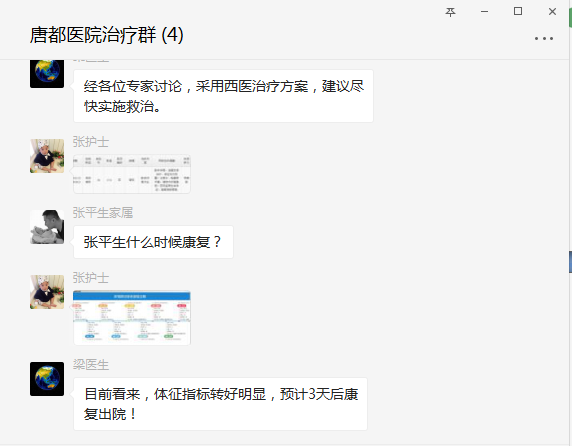
Task: Click 梁医生's globe avatar at the bottom
Action: coord(47,379)
